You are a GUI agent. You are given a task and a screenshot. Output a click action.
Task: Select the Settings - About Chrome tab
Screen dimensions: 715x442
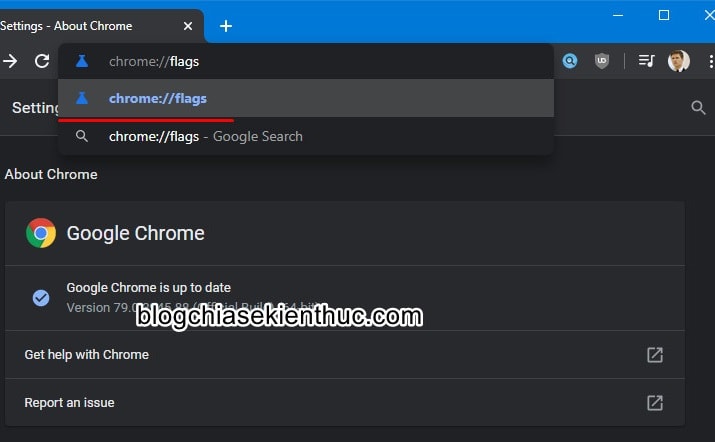[101, 26]
